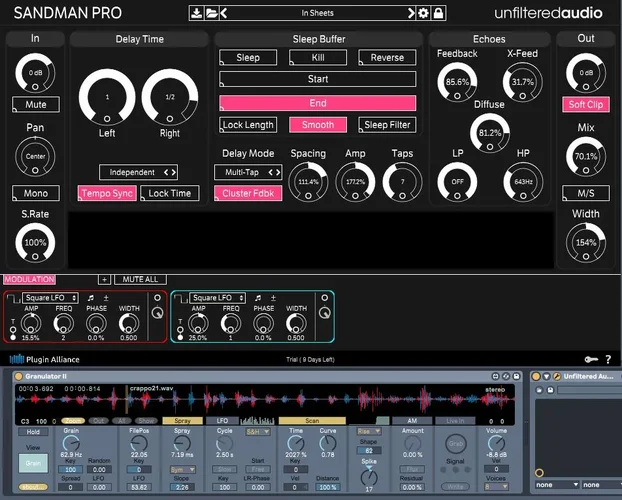Toggle the Mute button under In

tap(35, 104)
